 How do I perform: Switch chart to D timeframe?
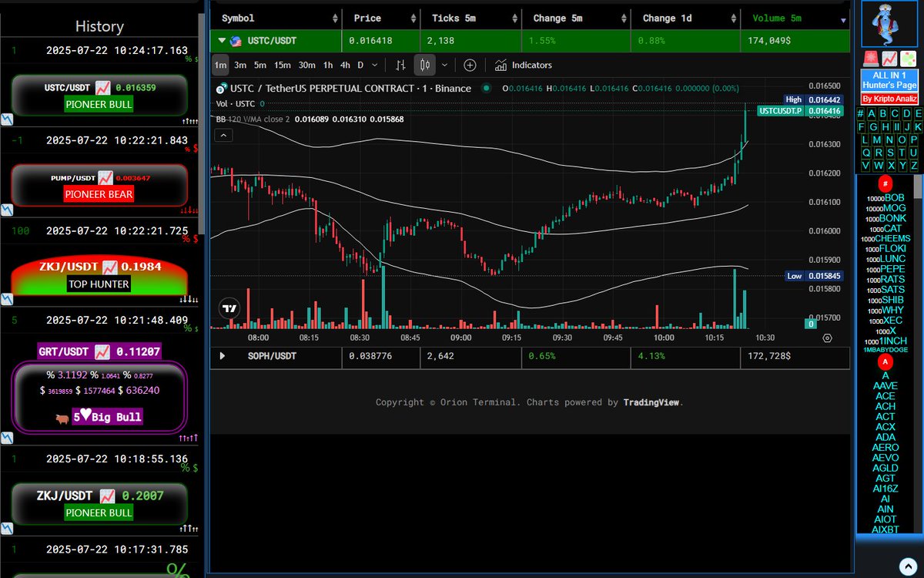click(x=360, y=65)
